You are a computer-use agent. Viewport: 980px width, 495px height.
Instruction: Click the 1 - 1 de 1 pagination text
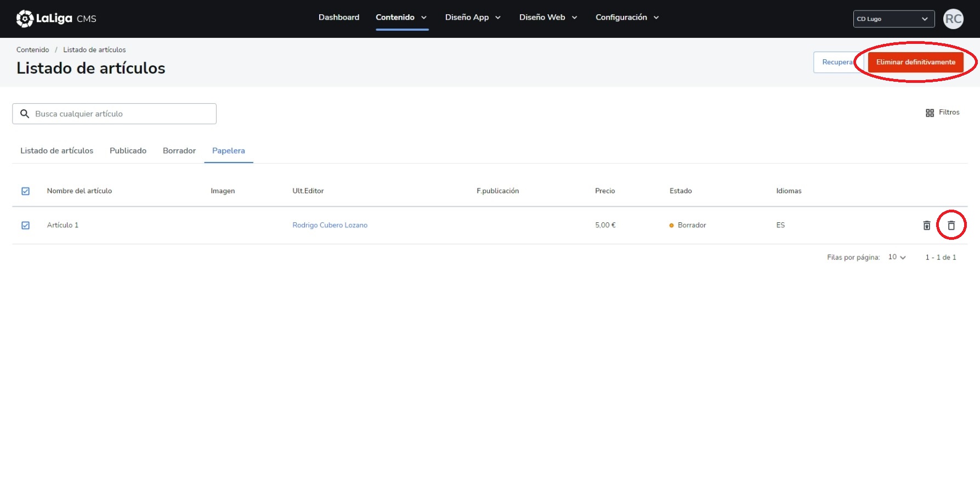[941, 257]
